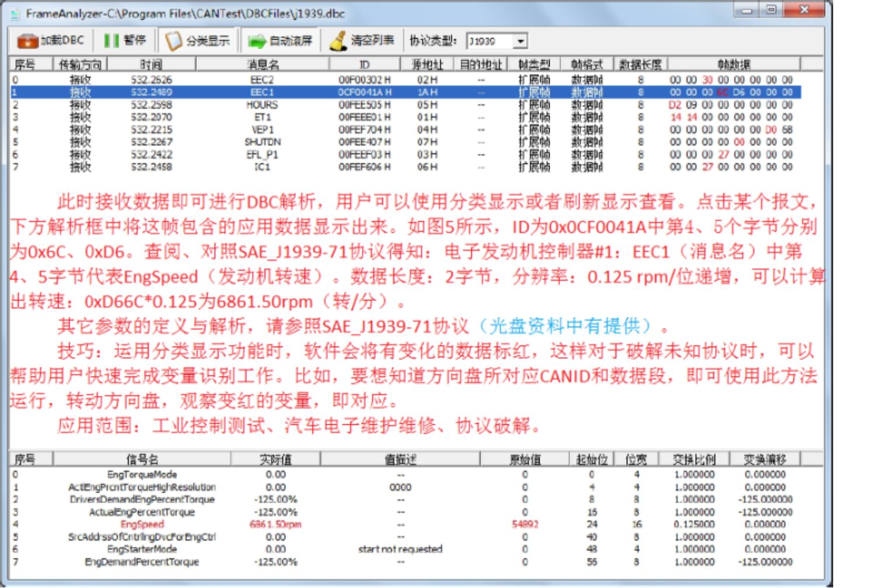Image resolution: width=877 pixels, height=588 pixels.
Task: Click the 转换比例 column header
Action: pos(694,459)
